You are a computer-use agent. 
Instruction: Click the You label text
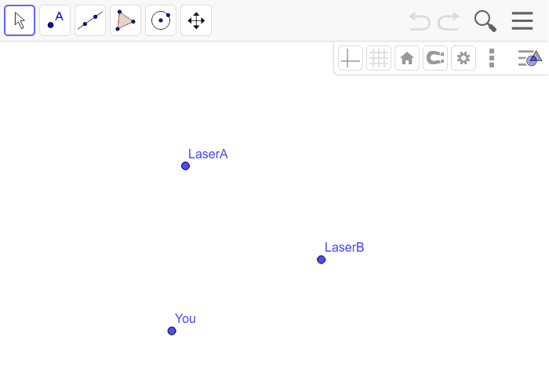click(185, 318)
